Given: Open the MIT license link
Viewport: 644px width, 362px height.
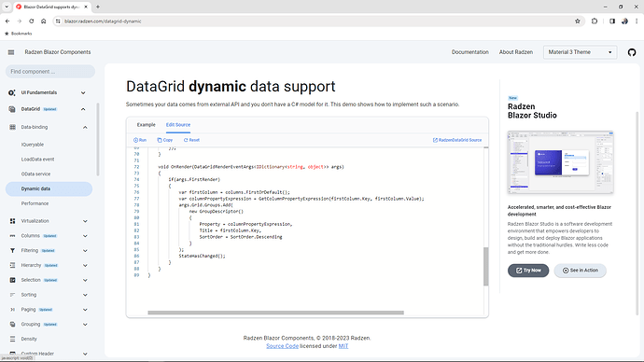Looking at the screenshot, I should pos(343,346).
